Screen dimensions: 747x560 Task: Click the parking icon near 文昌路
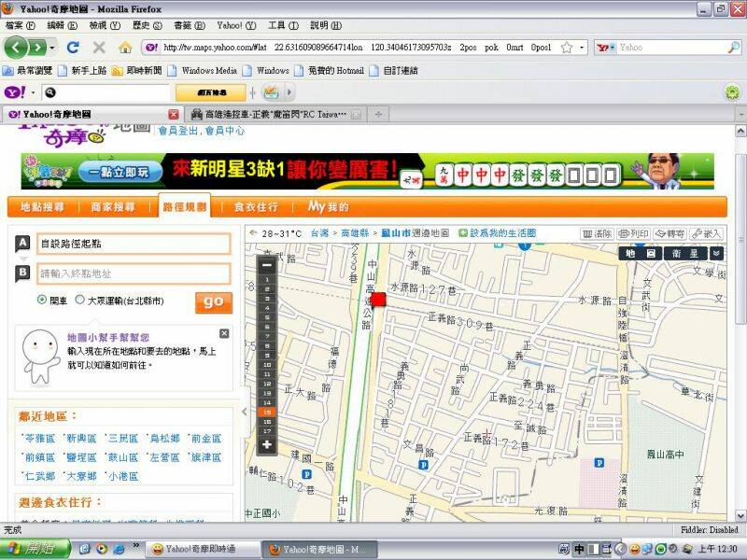[x=423, y=465]
